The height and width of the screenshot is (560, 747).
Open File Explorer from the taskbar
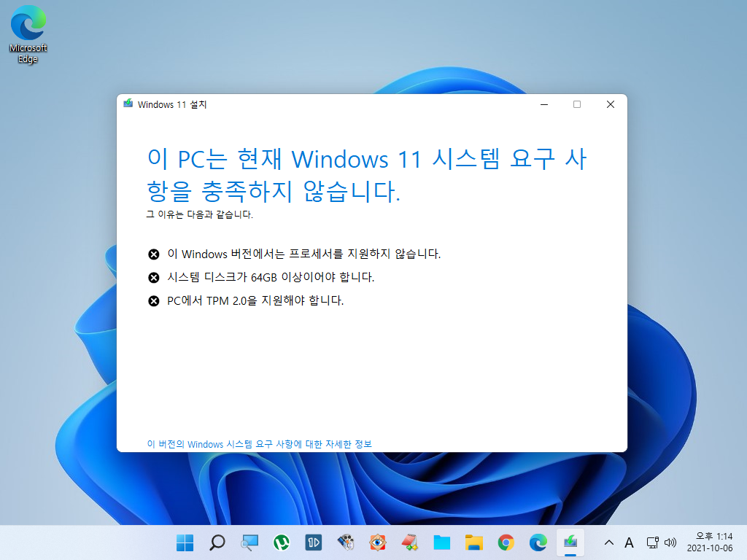coord(474,542)
